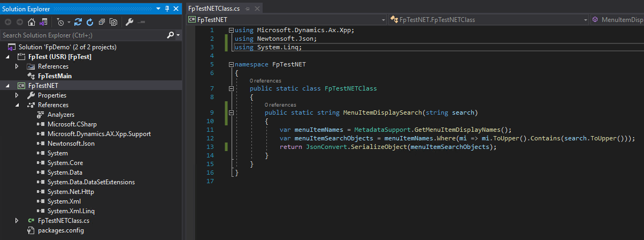The image size is (644, 240).
Task: Collapse the namespace FpTestNET block
Action: 231,64
